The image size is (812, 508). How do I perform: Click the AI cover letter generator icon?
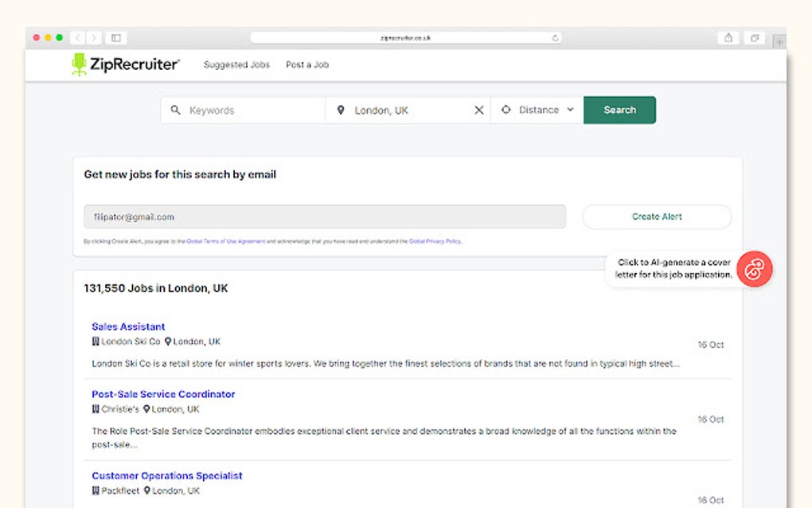coord(754,269)
